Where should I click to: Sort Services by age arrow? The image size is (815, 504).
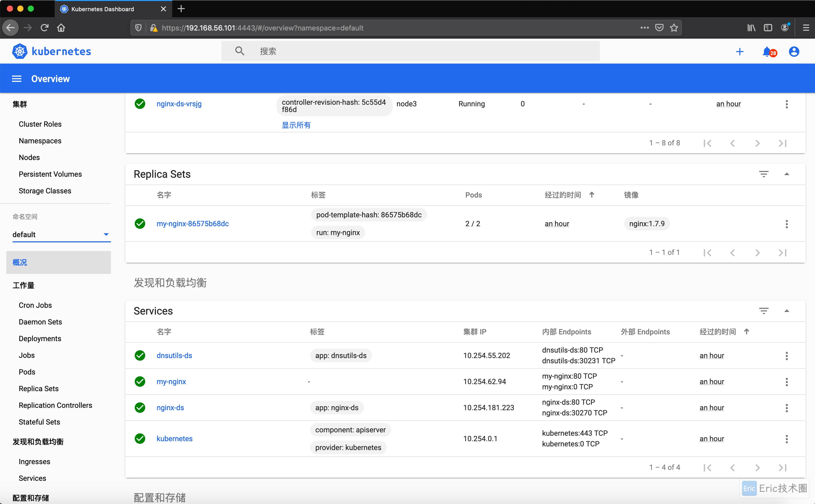point(746,331)
